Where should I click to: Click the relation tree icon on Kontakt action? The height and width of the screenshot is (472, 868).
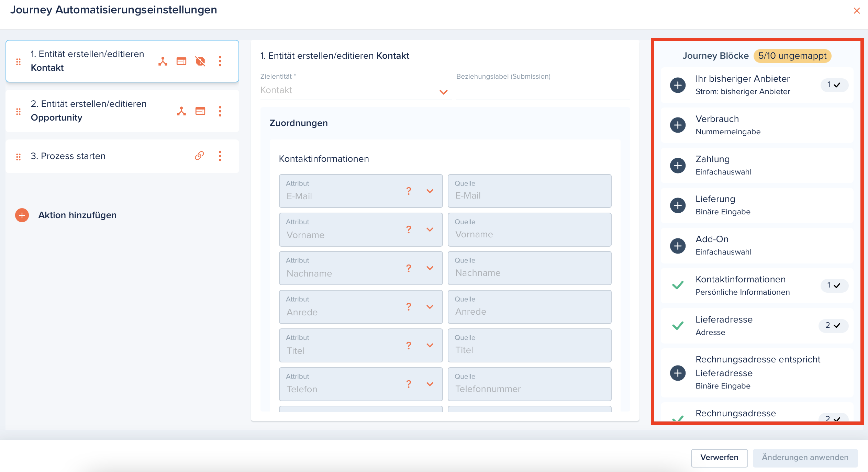click(x=163, y=61)
